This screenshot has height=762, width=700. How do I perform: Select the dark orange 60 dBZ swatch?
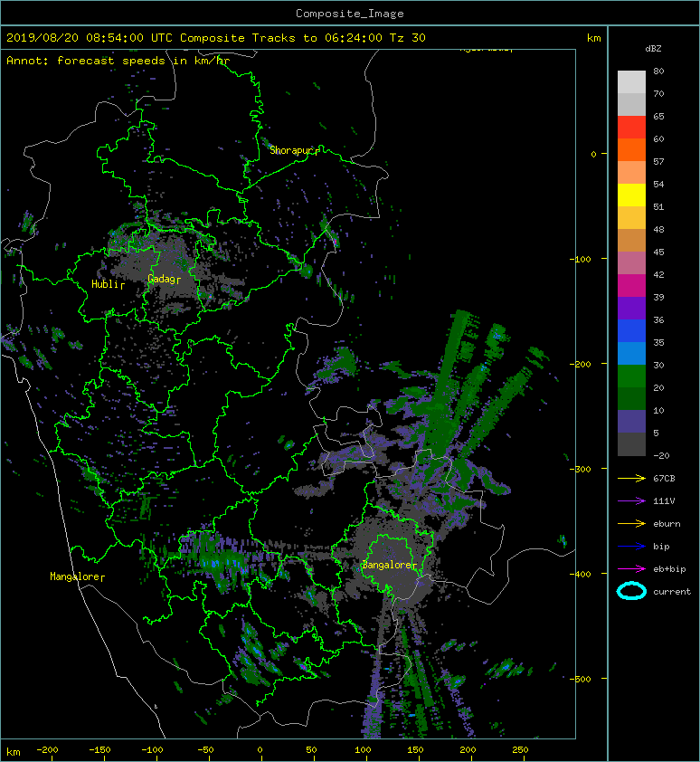click(631, 149)
